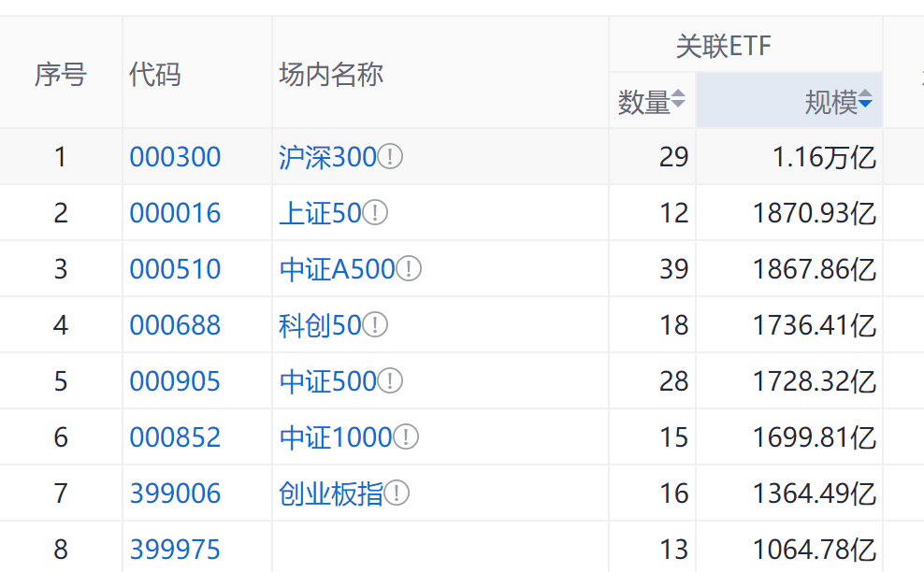The width and height of the screenshot is (924, 572).
Task: Open the 创业板指 index name link
Action: coord(331,493)
